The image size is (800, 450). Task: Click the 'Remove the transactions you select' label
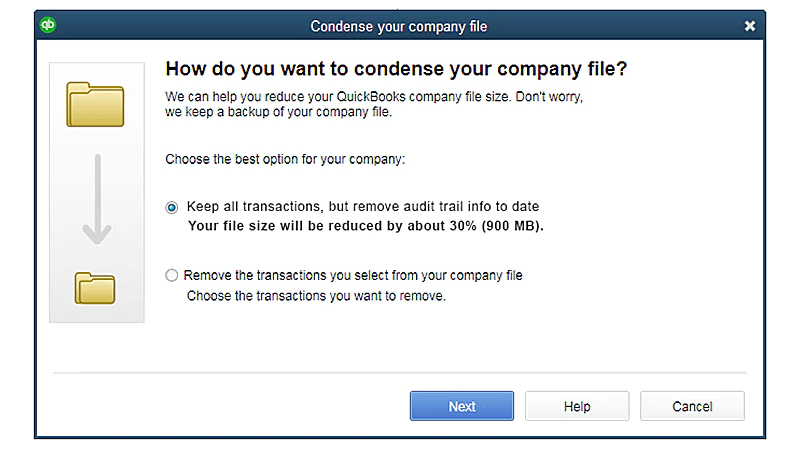click(353, 276)
